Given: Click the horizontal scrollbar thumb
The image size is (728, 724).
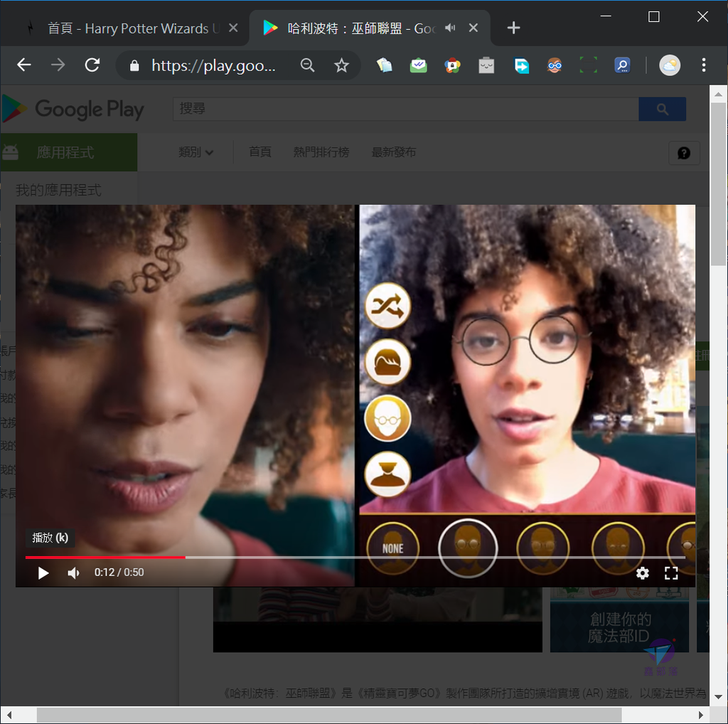Looking at the screenshot, I should pos(328,715).
